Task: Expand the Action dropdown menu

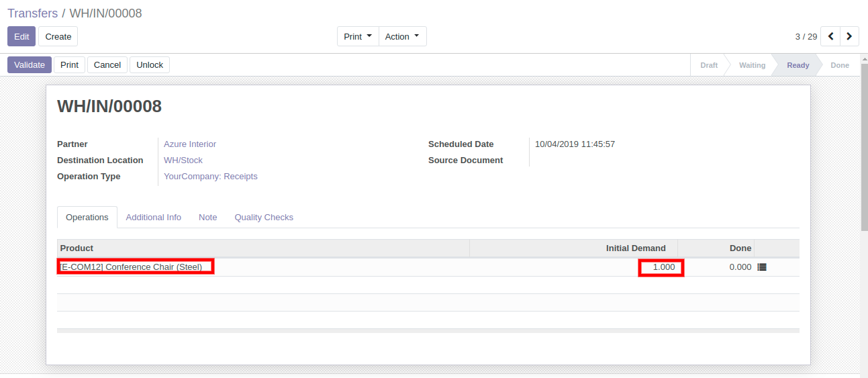Action: (x=402, y=36)
